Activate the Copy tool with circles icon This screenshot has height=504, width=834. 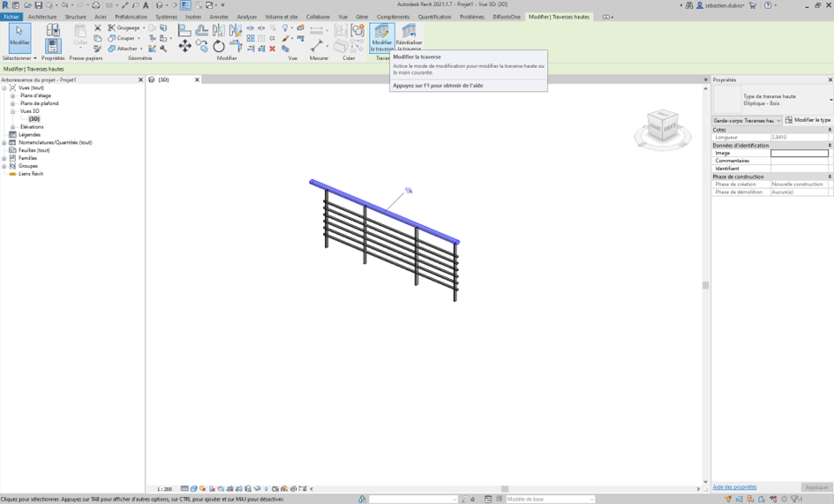(201, 46)
